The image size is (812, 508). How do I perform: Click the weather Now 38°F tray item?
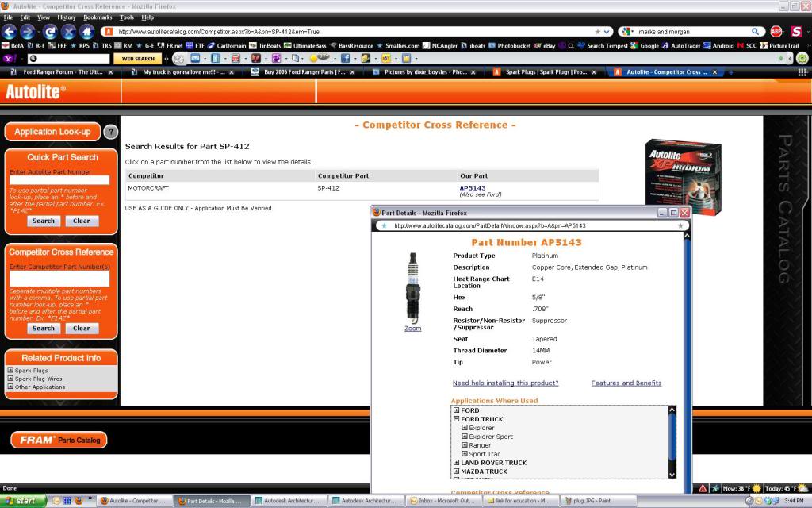pos(741,488)
